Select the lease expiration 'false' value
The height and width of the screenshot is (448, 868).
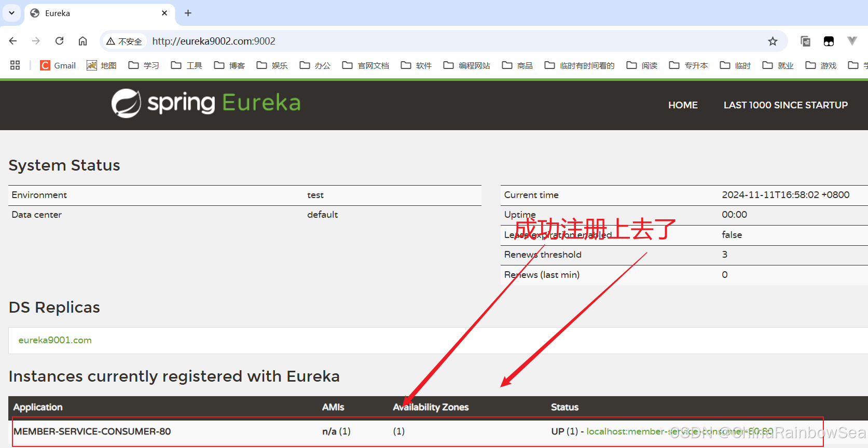tap(732, 235)
